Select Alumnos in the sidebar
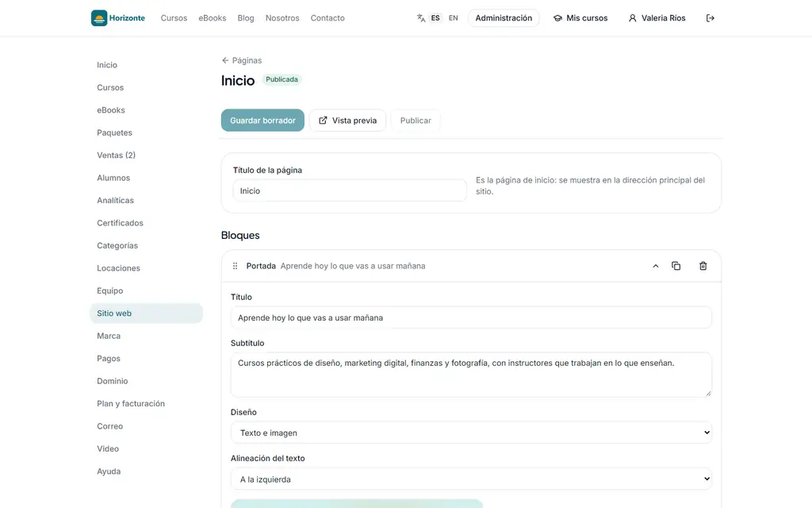Image resolution: width=812 pixels, height=508 pixels. click(x=146, y=178)
